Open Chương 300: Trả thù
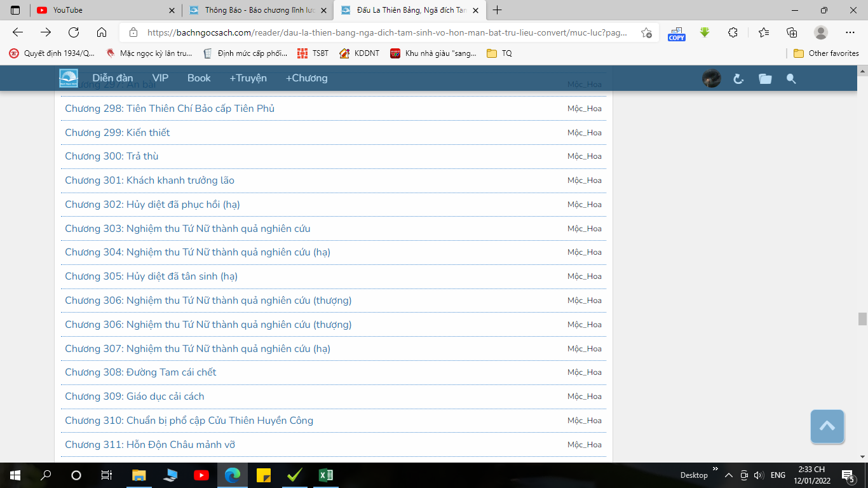This screenshot has width=868, height=488. point(112,156)
